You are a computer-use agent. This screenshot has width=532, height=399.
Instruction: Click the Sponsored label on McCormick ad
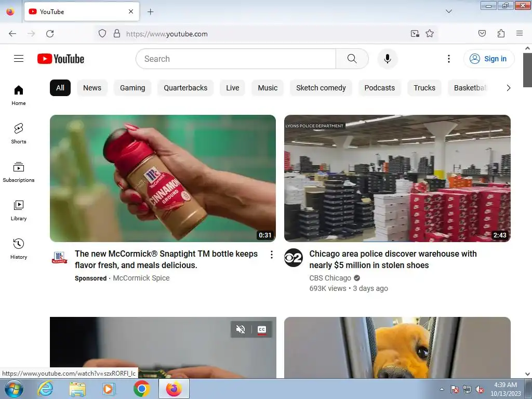[x=90, y=278]
